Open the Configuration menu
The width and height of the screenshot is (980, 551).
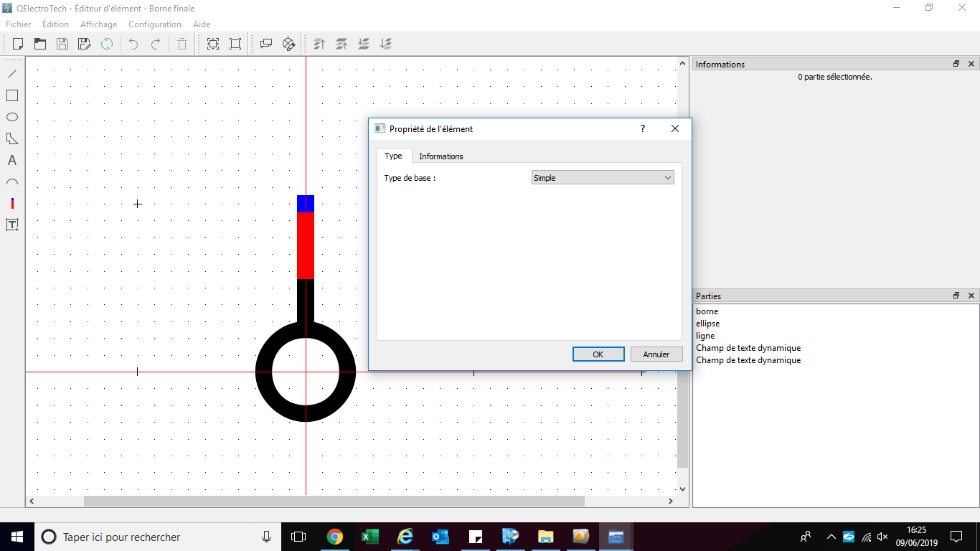154,24
